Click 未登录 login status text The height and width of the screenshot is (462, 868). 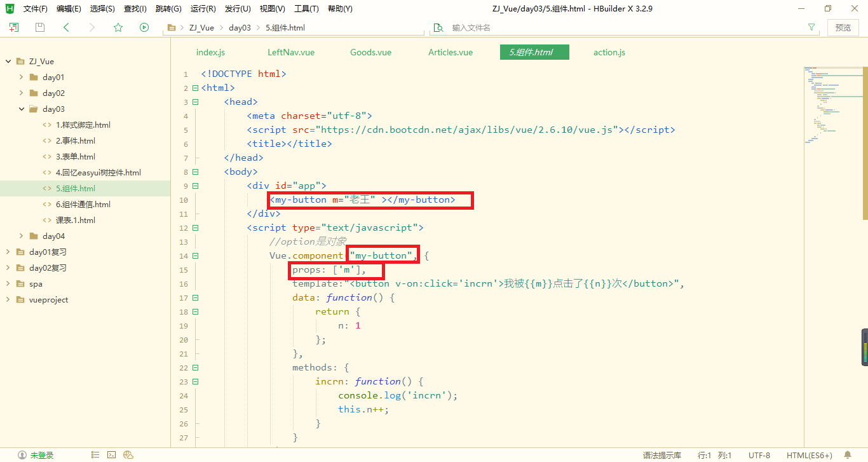pos(42,455)
